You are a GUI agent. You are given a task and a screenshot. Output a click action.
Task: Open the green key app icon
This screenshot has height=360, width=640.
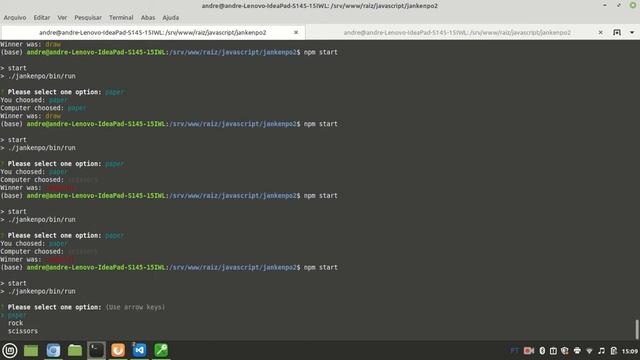pos(161,350)
